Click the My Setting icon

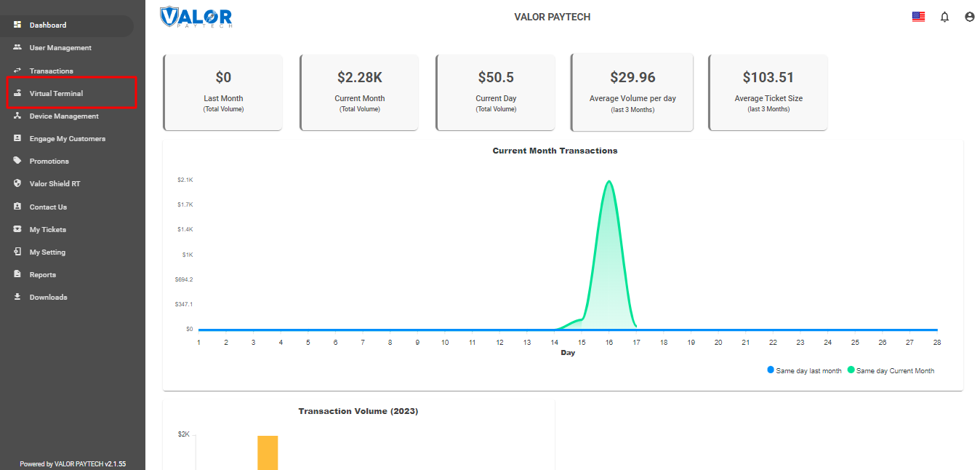17,252
